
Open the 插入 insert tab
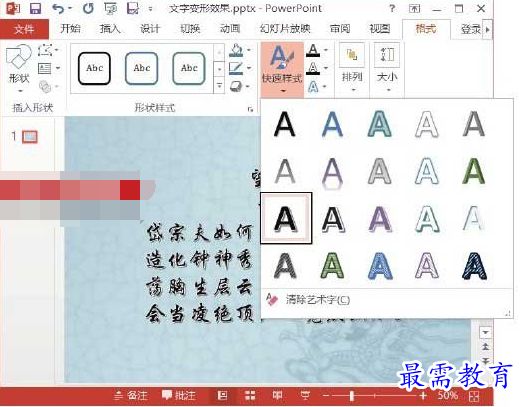pos(110,29)
